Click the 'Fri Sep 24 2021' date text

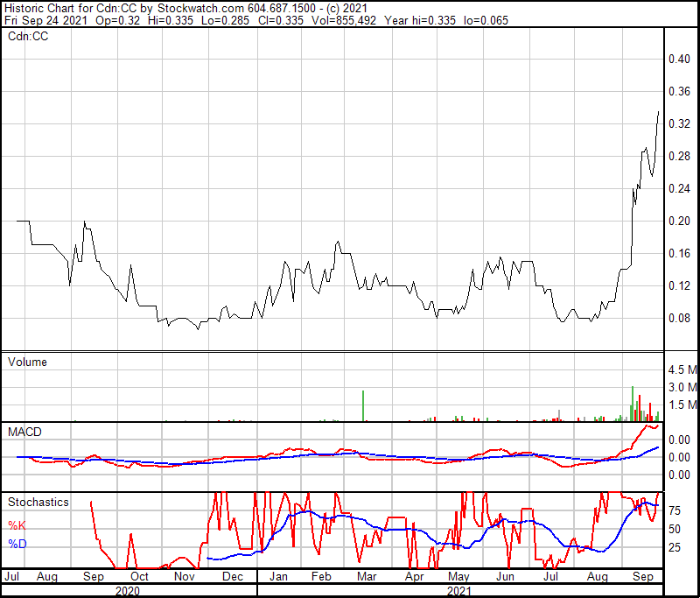pos(45,20)
